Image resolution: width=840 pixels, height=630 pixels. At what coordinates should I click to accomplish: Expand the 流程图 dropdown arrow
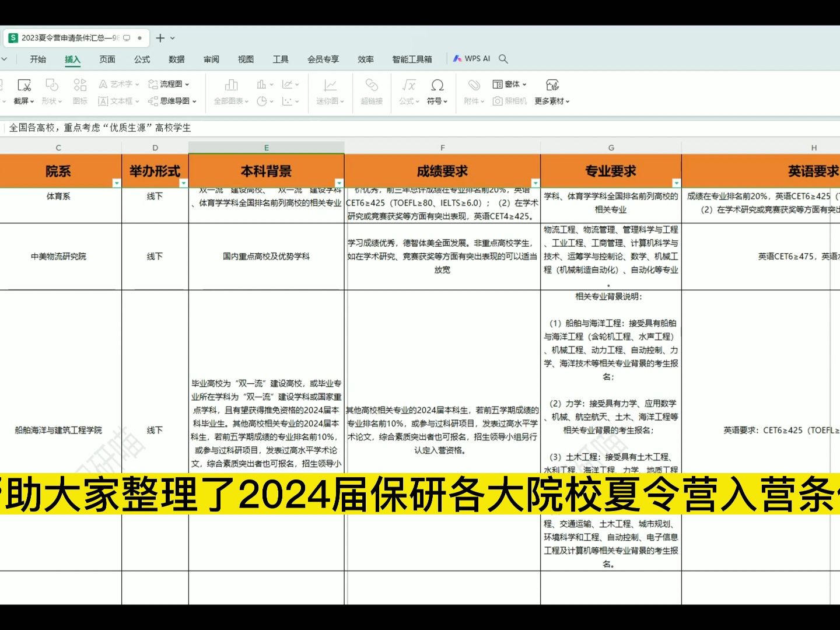187,85
